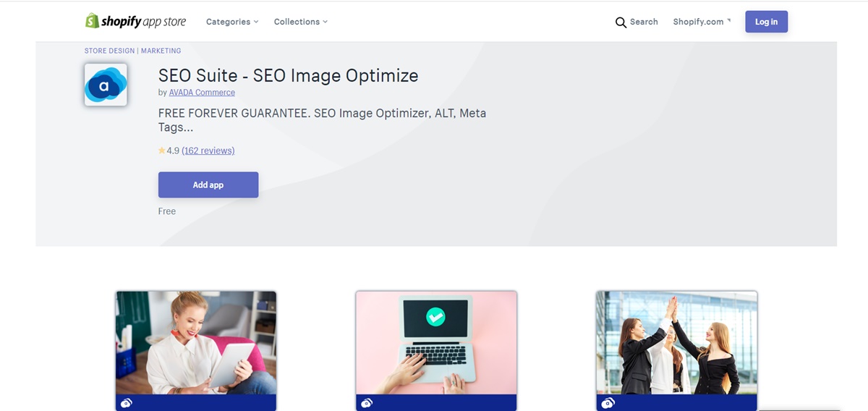Click the Avada logo under the tablet photo
The height and width of the screenshot is (411, 868).
pos(126,403)
